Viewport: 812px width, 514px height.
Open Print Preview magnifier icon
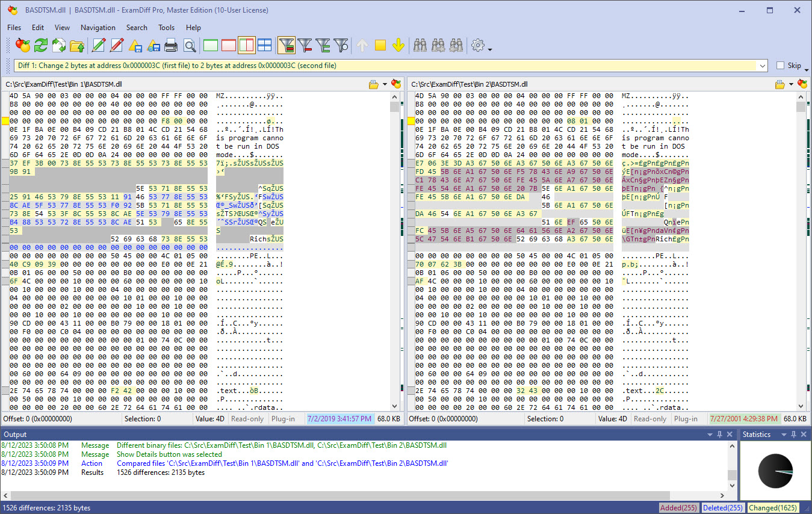[190, 45]
